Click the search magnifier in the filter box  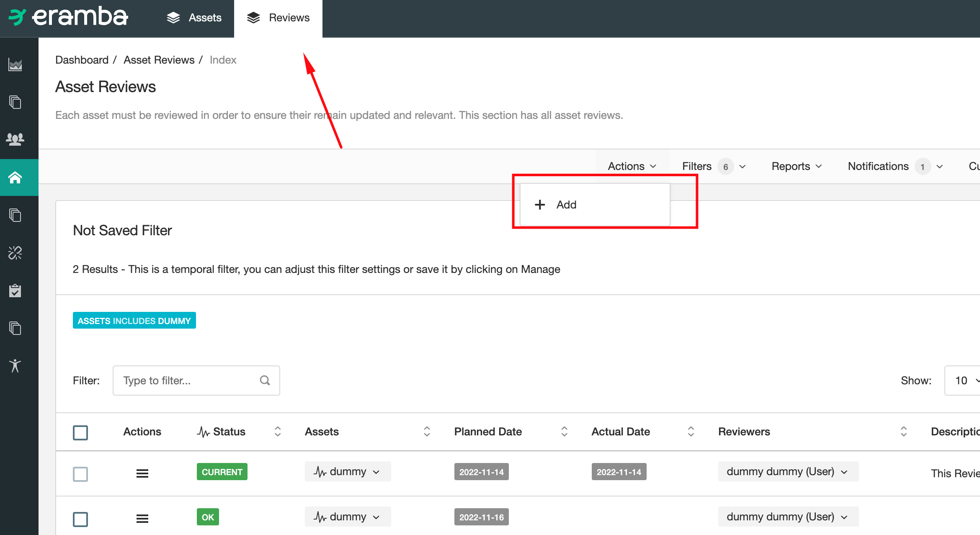click(264, 380)
